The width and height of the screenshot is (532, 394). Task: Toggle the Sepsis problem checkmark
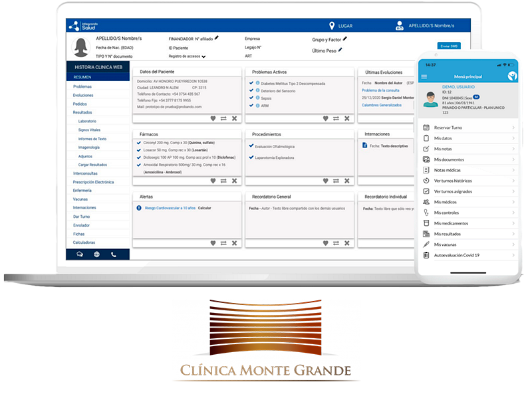coord(251,98)
